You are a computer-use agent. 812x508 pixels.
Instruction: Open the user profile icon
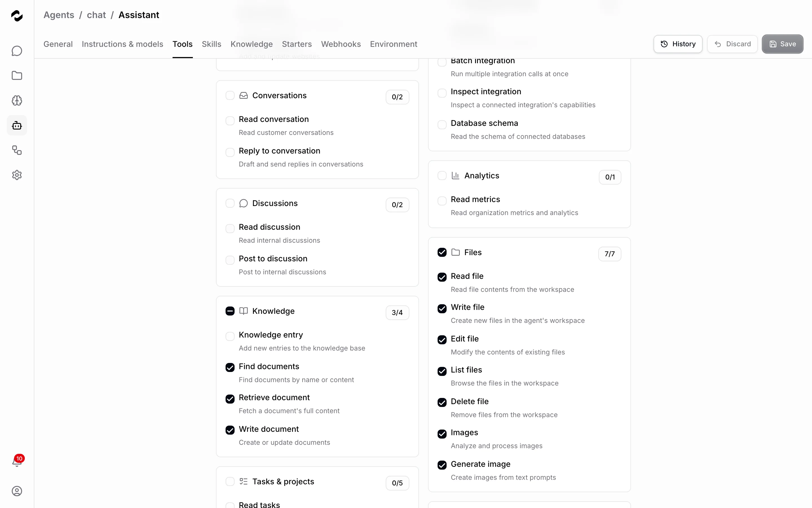tap(17, 491)
